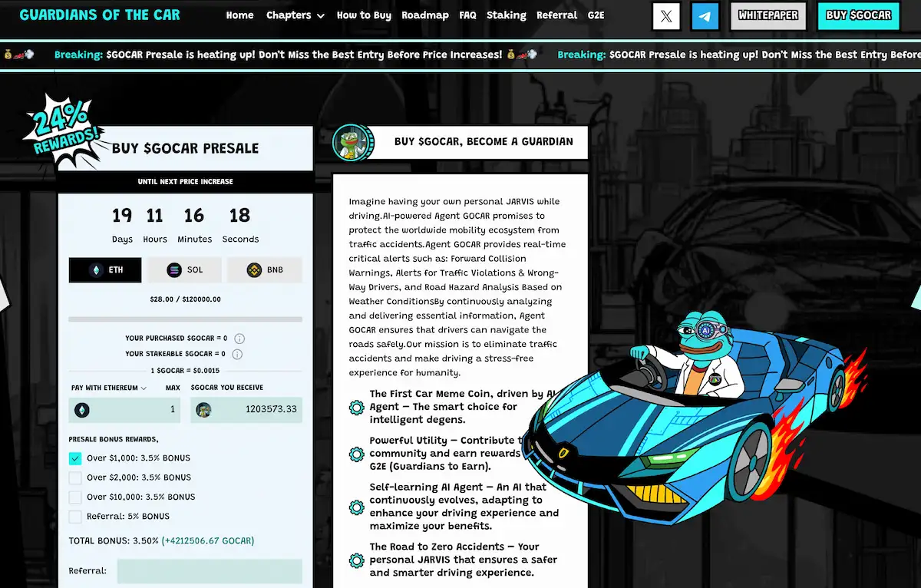Expand the Chapters dropdown in the navigation
Image resolution: width=921 pixels, height=588 pixels.
tap(295, 15)
